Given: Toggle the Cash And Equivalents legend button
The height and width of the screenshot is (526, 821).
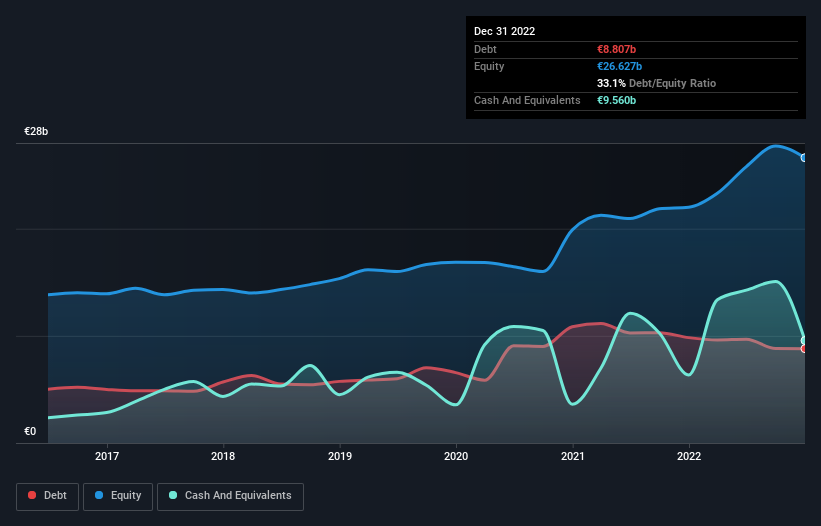Looking at the screenshot, I should tap(230, 496).
